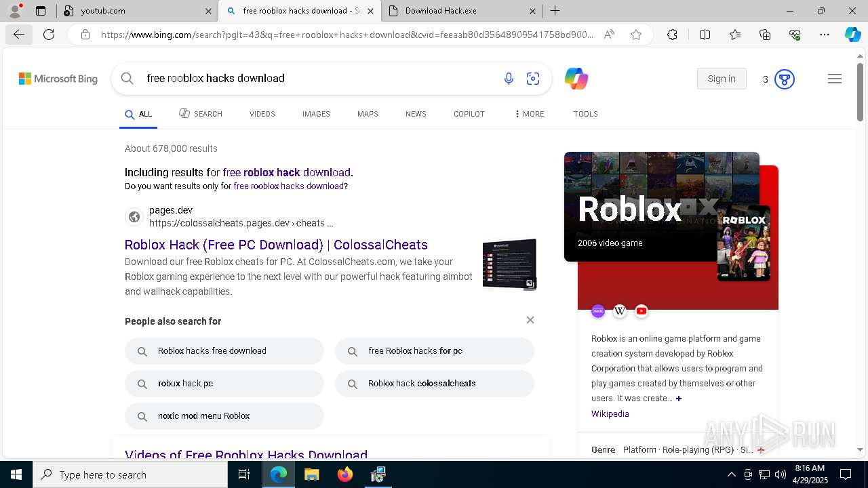Launch Firefox from the taskbar
This screenshot has height=488, width=868.
[x=344, y=474]
